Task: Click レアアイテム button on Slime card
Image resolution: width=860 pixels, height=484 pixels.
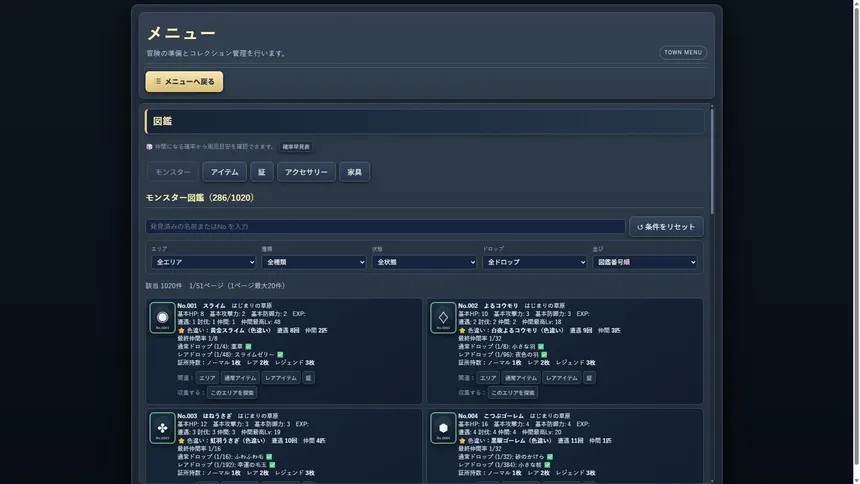Action: click(281, 378)
